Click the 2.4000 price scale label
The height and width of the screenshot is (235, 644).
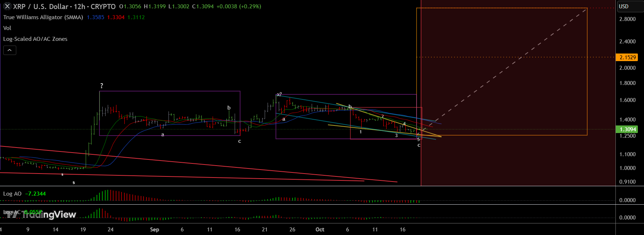[627, 42]
